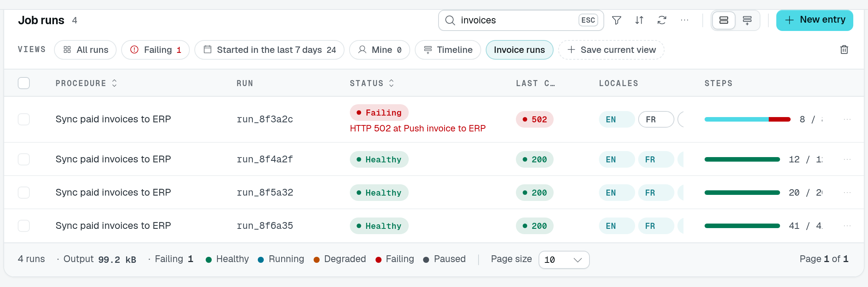Open row actions for run_8f3a2c
The image size is (868, 287).
[847, 119]
